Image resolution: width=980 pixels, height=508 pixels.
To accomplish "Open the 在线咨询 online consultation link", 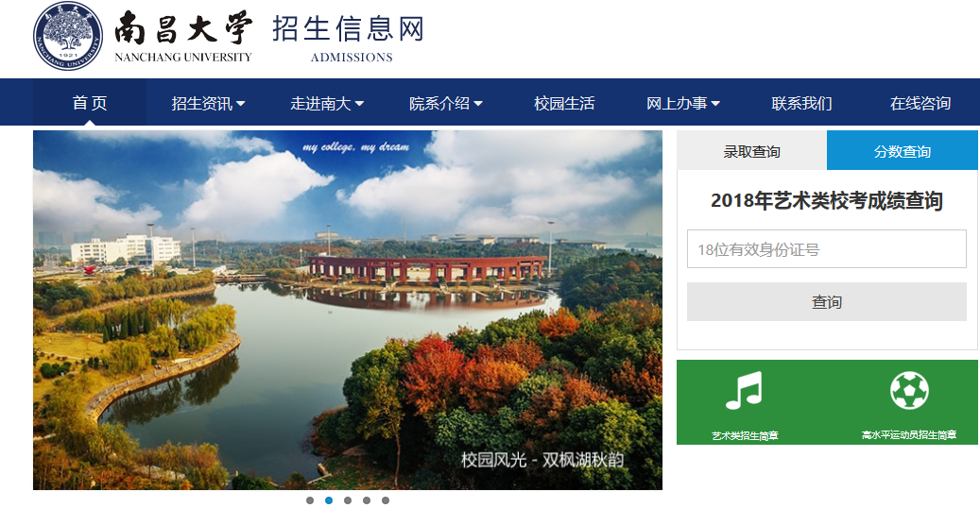I will pos(920,103).
